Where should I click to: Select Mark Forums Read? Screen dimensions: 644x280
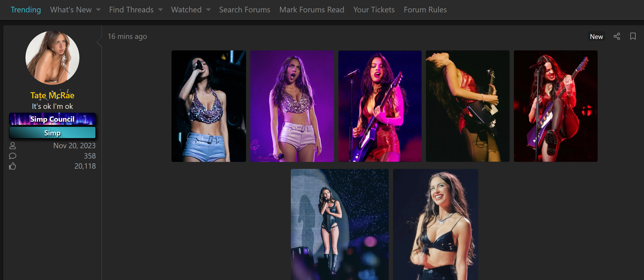pos(312,10)
